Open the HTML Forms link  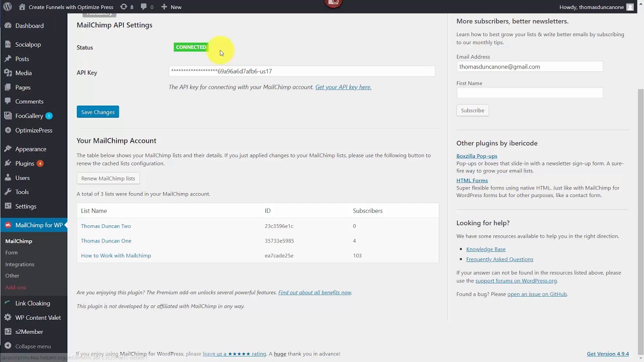click(x=472, y=180)
